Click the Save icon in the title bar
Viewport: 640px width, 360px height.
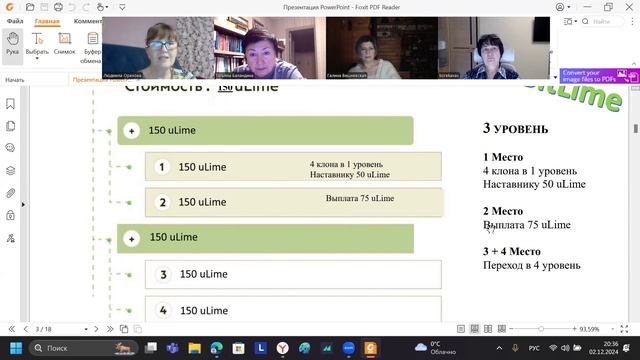tap(44, 7)
